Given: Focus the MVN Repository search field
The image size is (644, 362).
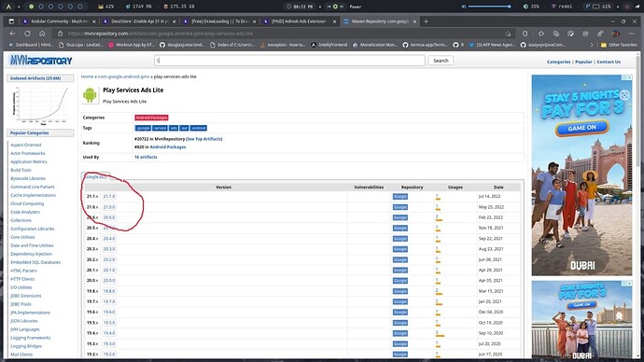Looking at the screenshot, I should [x=289, y=61].
